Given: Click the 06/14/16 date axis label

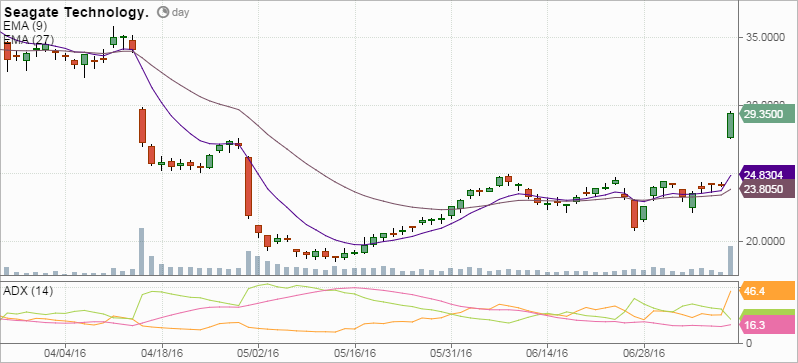Looking at the screenshot, I should (547, 353).
